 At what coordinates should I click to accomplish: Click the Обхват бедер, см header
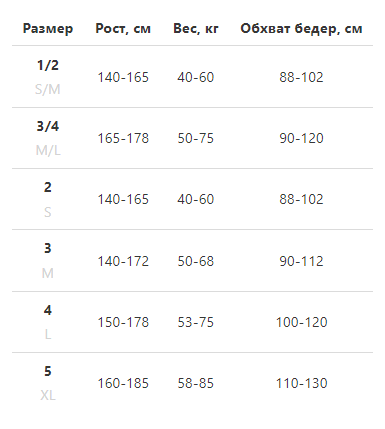(x=301, y=29)
